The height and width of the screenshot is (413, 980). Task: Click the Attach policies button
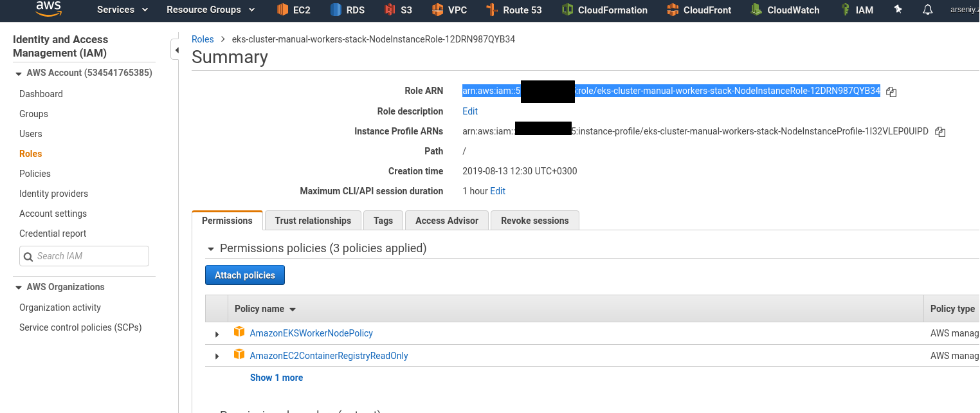tap(245, 275)
